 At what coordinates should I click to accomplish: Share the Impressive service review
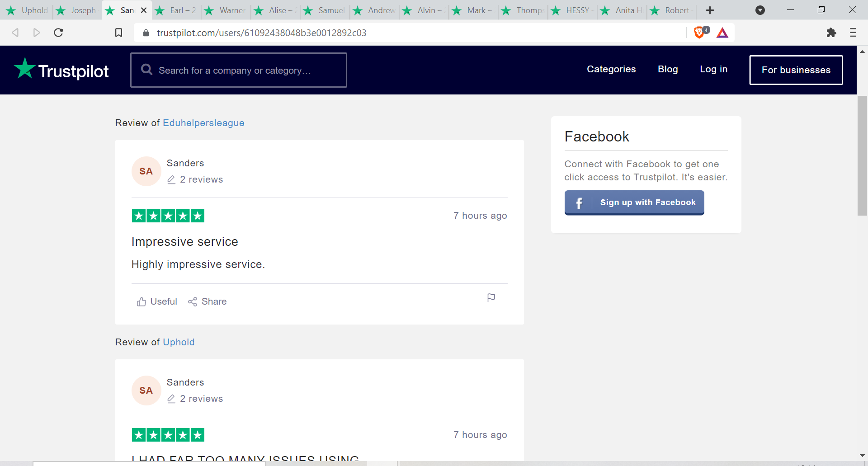click(x=208, y=301)
